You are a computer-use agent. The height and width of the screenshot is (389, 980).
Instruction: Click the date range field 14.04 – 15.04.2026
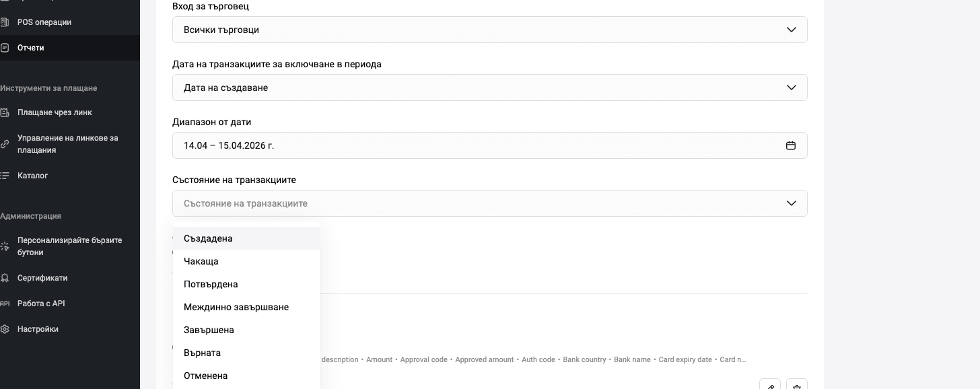tap(471, 145)
